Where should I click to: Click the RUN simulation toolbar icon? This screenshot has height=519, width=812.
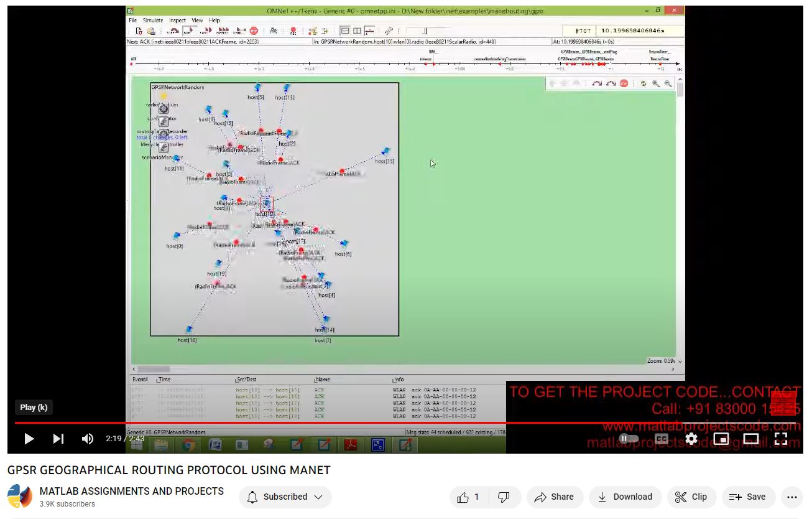pos(188,30)
